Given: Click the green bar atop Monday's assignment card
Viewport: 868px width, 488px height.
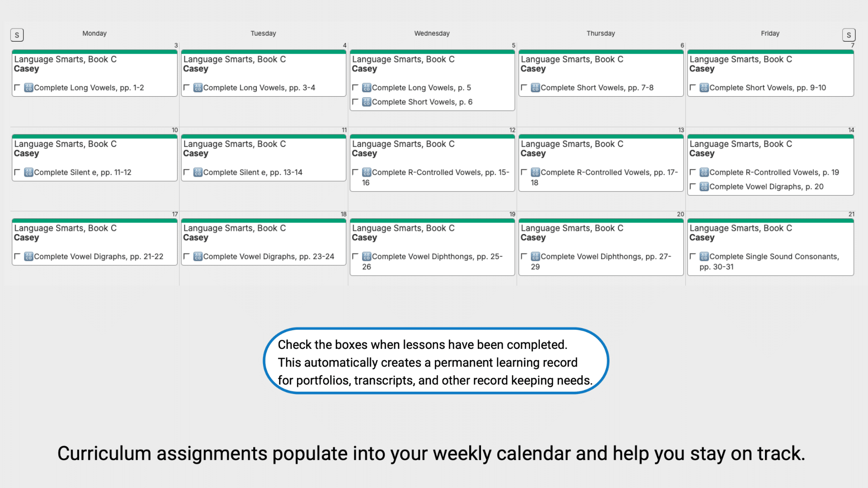Looking at the screenshot, I should coord(94,52).
